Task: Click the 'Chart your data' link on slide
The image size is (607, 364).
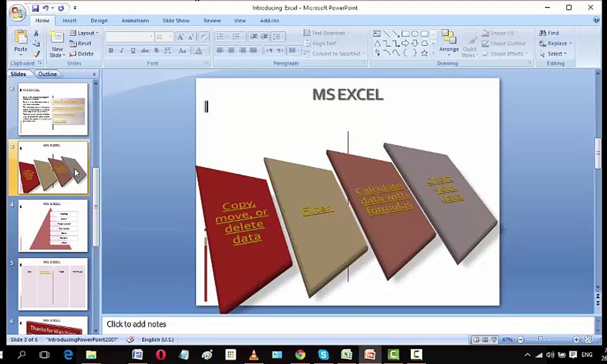Action: pos(445,189)
